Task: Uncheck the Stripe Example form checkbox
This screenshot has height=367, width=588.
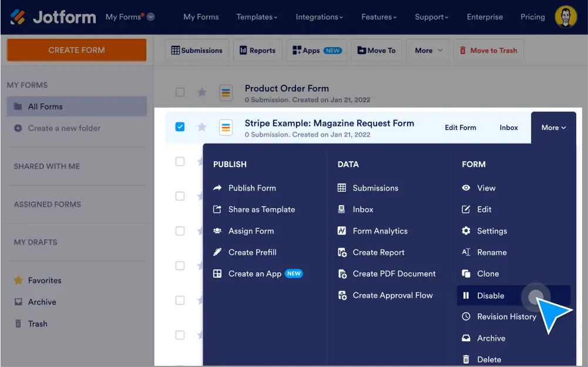Action: pyautogui.click(x=180, y=127)
